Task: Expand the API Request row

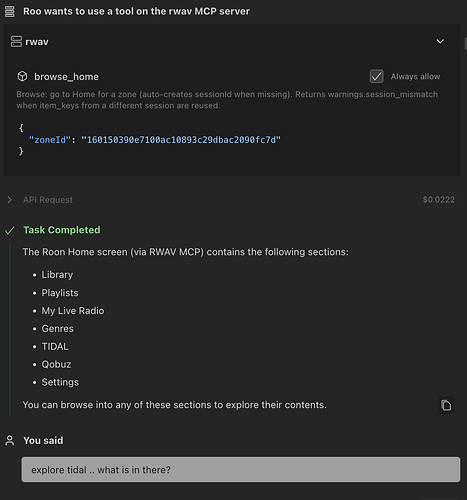Action: coord(10,200)
